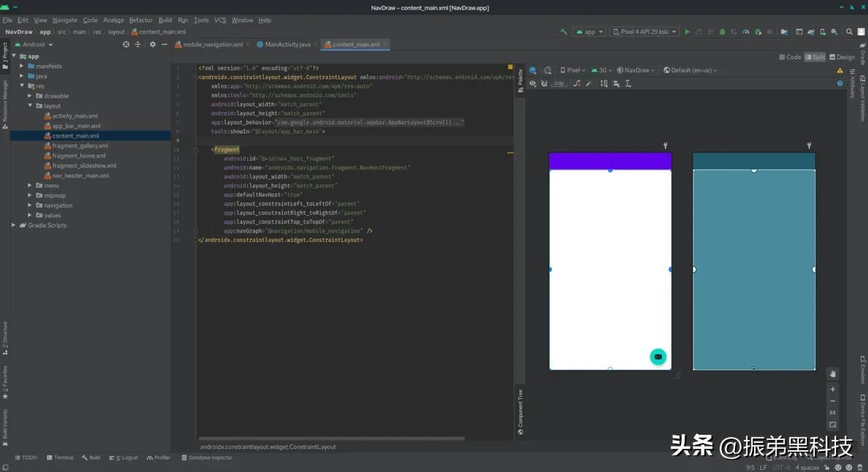Click the Clear All Constraints icon
Screen dimensions: 868x472
(577, 83)
